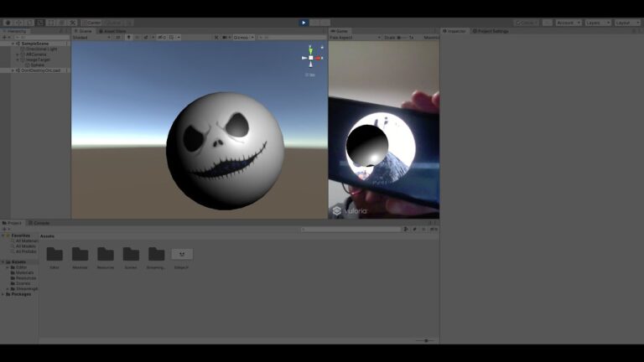Image resolution: width=644 pixels, height=362 pixels.
Task: Expand the Packages folder
Action: point(3,294)
